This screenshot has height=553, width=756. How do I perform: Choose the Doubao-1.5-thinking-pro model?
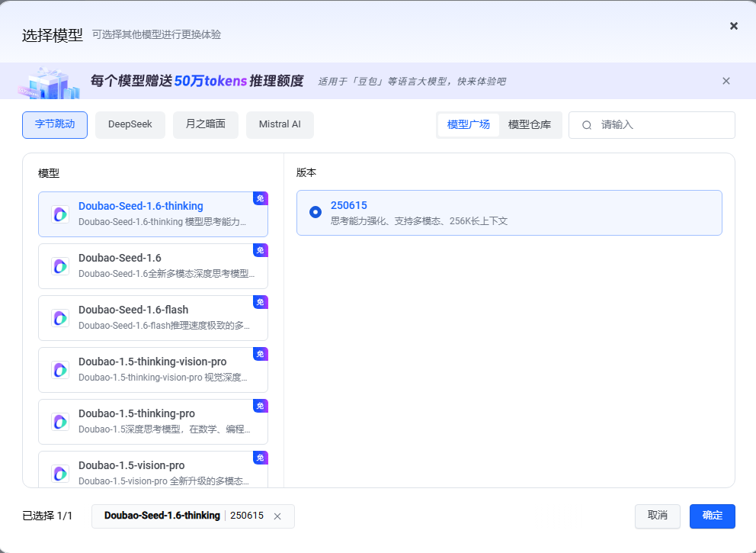pos(153,422)
